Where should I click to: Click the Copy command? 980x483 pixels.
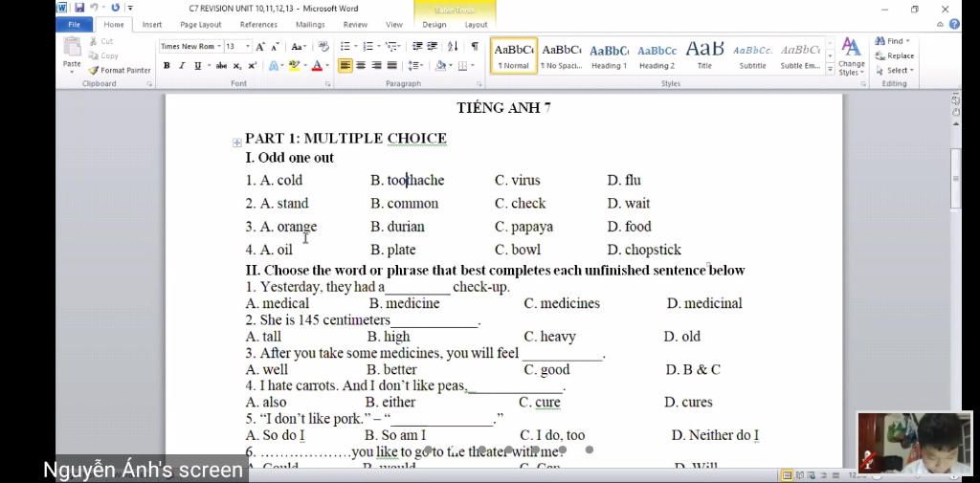tap(103, 55)
